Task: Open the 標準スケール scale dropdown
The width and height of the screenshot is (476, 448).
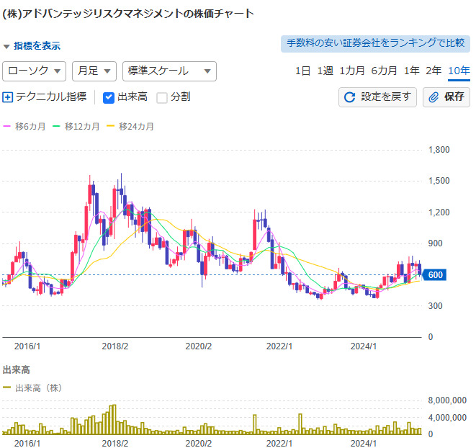Action: (x=169, y=71)
